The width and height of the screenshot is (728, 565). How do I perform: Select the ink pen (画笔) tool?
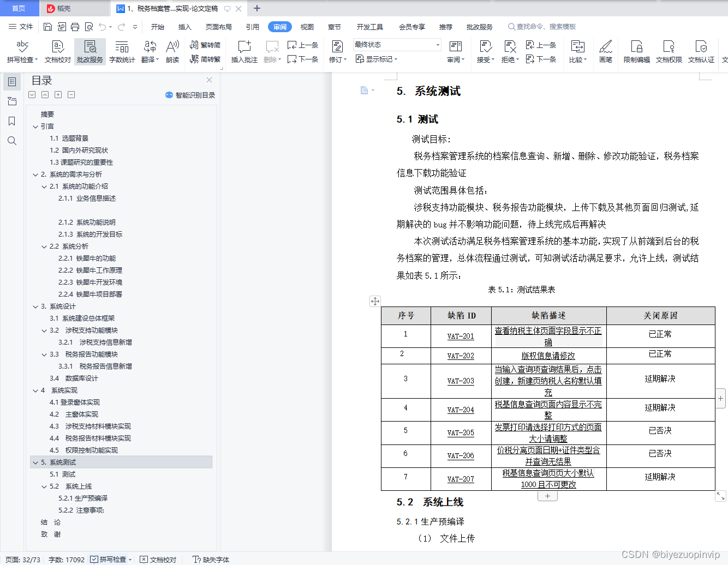606,52
